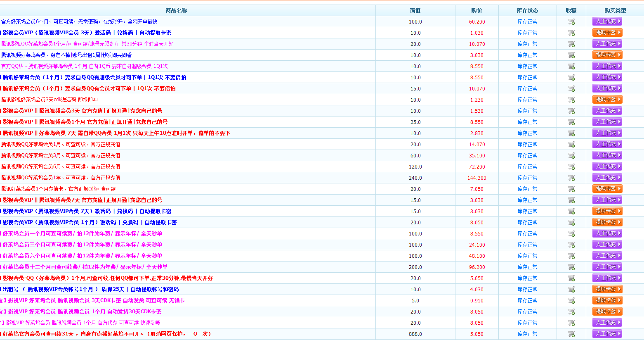Click cart icon for 账号出租1周 row
The height and width of the screenshot is (340, 644).
coord(571,55)
